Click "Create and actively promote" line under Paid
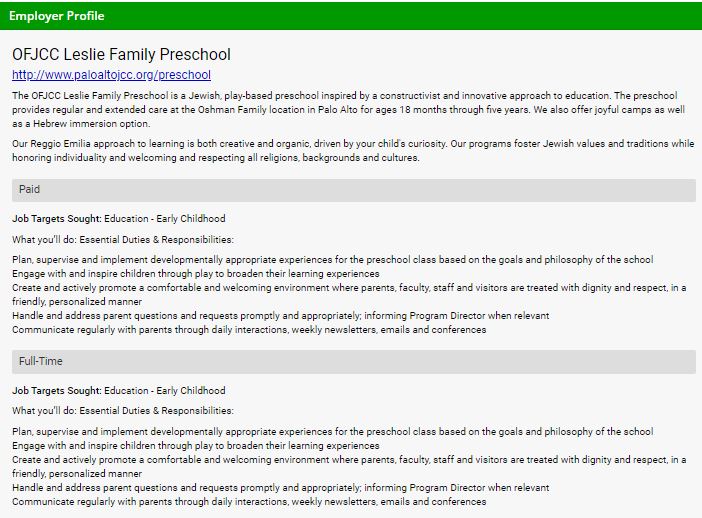Screen dimensions: 702x518 point(349,288)
